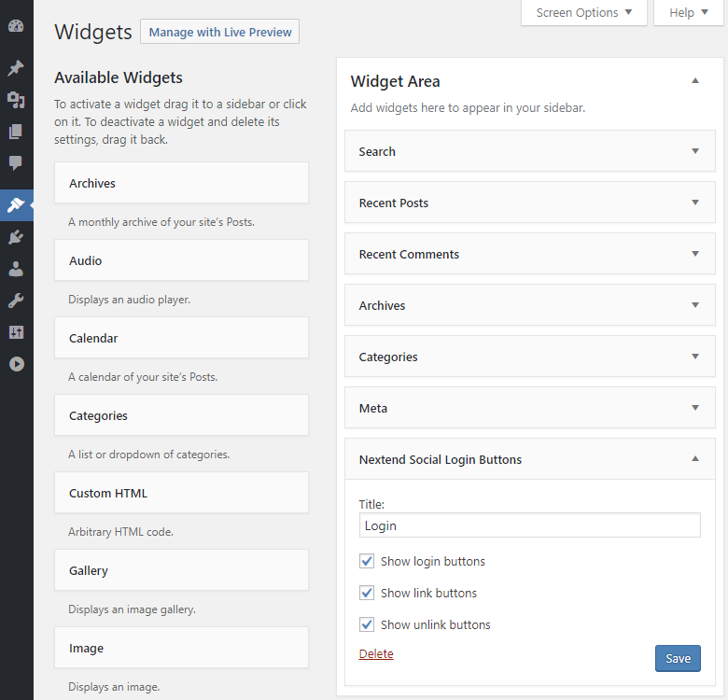The width and height of the screenshot is (728, 700).
Task: Click the widget Title input field
Action: click(x=529, y=525)
